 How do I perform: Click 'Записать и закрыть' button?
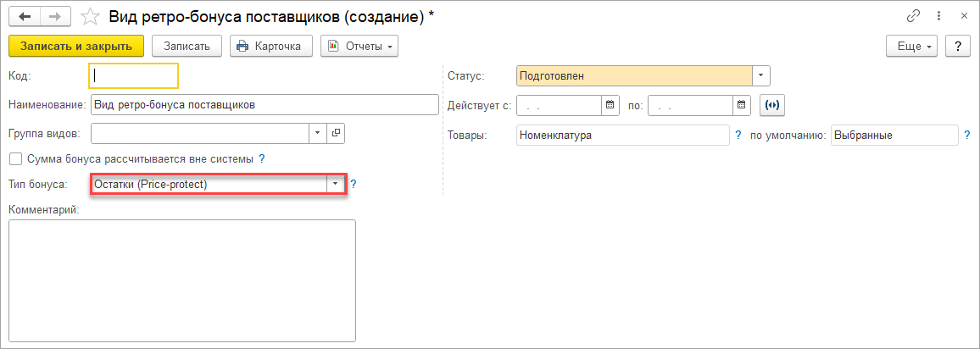click(76, 46)
